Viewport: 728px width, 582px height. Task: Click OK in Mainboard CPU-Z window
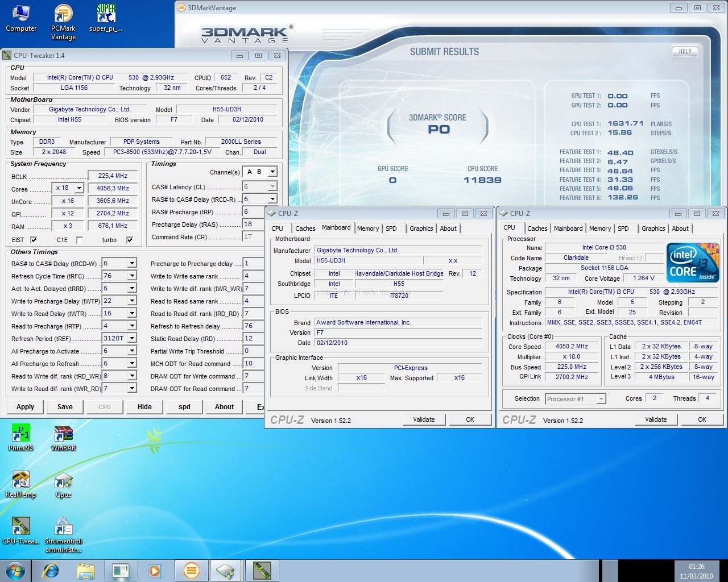pyautogui.click(x=470, y=419)
